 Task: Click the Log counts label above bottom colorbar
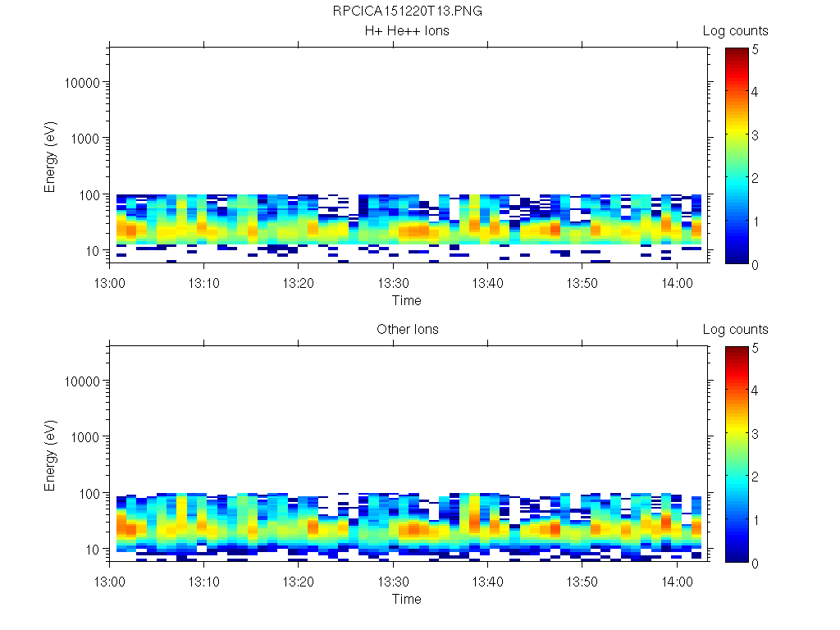click(735, 330)
